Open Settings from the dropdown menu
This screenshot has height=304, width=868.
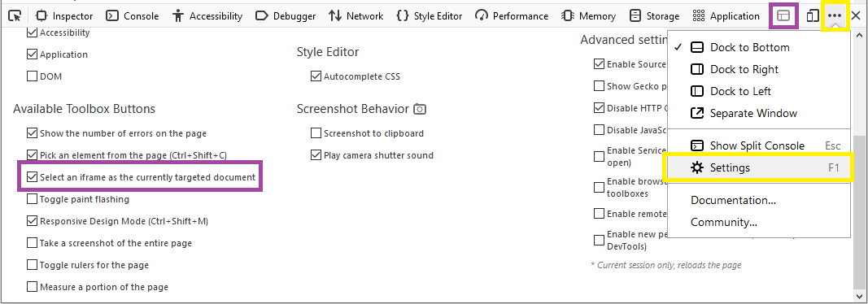759,168
